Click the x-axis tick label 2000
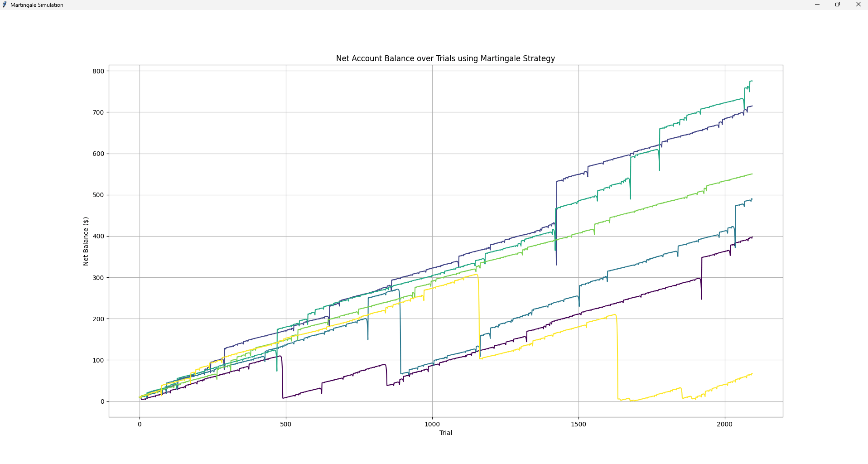The width and height of the screenshot is (868, 464). point(725,424)
